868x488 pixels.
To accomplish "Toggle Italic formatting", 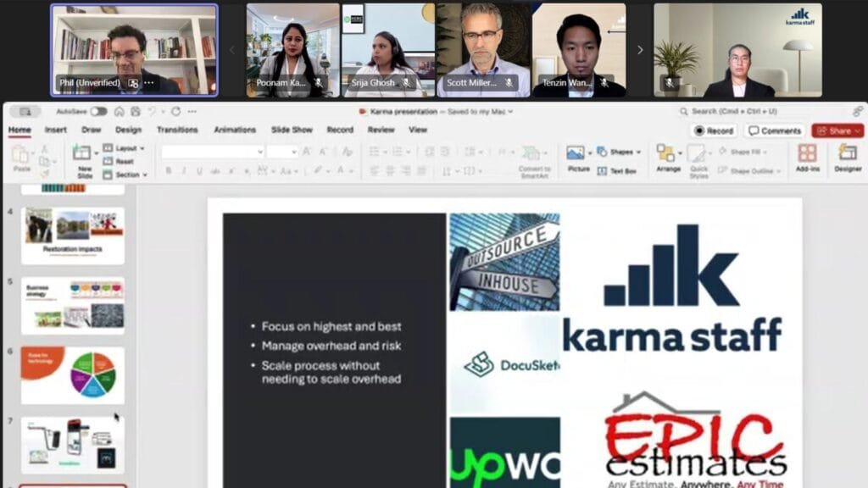I will point(184,171).
